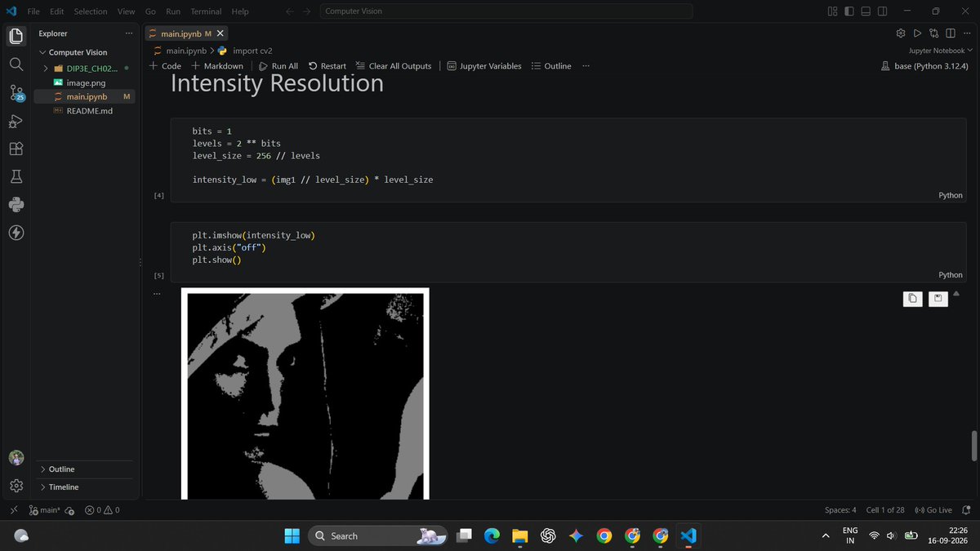Viewport: 980px width, 551px height.
Task: Open the lightning bolt extension view
Action: 16,233
